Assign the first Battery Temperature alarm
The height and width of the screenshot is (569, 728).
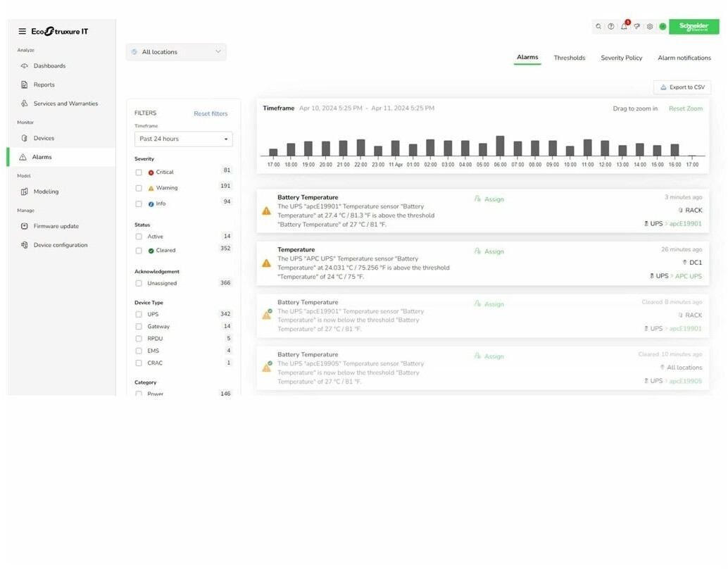tap(489, 199)
